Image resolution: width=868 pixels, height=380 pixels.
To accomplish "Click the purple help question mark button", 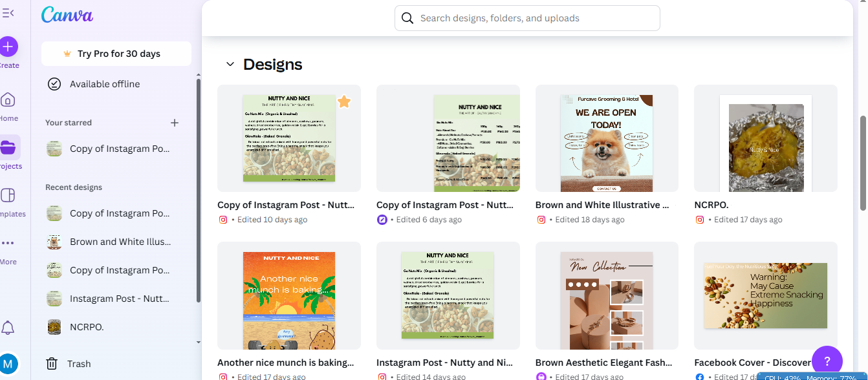I will point(827,361).
